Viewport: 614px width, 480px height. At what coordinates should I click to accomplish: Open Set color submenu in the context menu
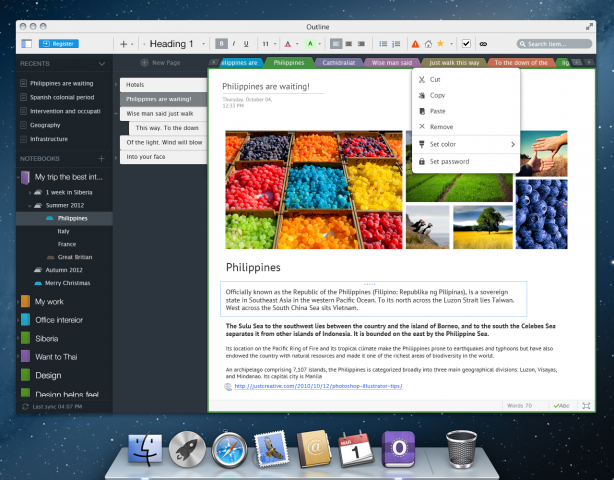pyautogui.click(x=466, y=144)
